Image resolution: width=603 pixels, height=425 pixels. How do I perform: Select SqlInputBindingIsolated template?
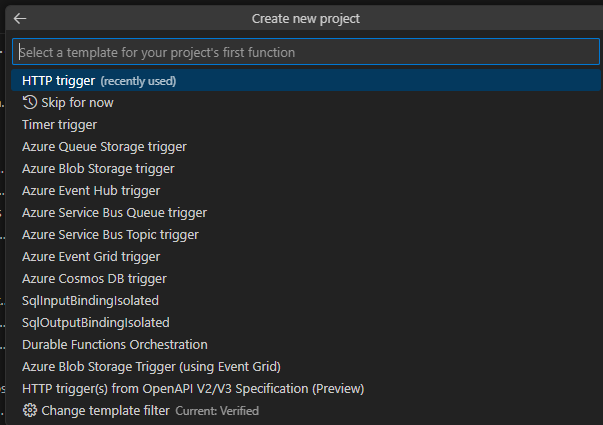(90, 301)
